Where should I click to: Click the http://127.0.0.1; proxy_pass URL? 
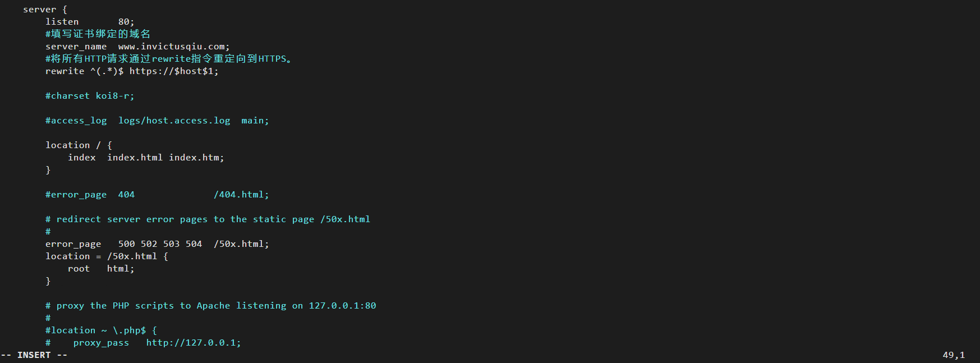click(x=193, y=343)
